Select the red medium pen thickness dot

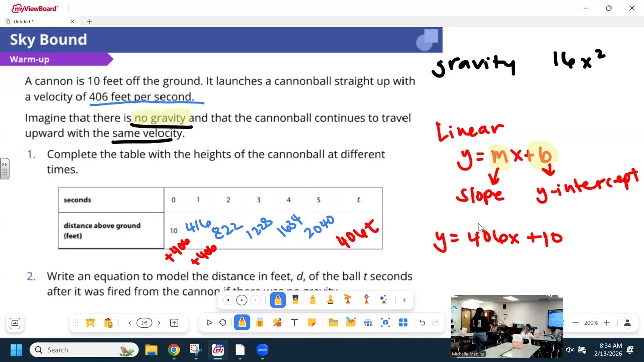point(242,300)
